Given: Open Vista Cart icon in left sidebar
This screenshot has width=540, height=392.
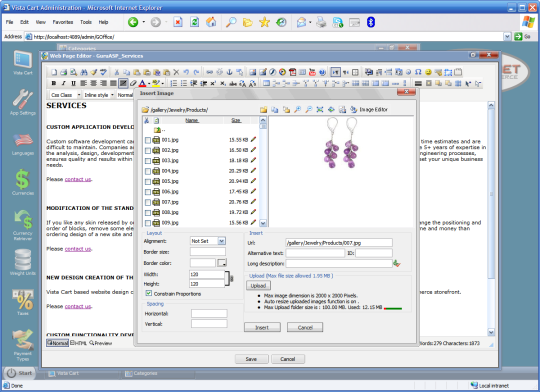Looking at the screenshot, I should pyautogui.click(x=23, y=62).
